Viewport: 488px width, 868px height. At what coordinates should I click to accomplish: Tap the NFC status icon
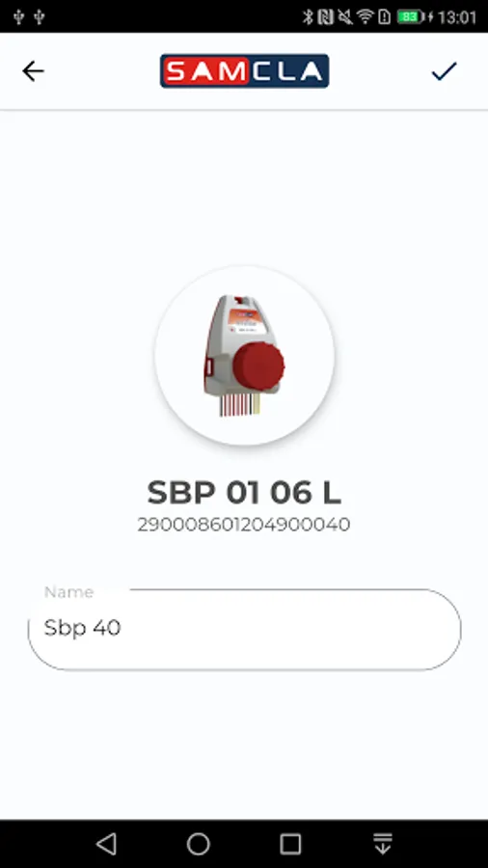(x=326, y=17)
